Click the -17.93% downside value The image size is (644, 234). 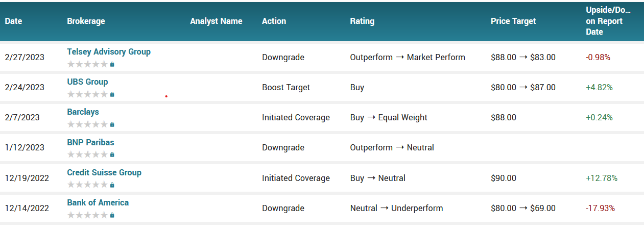600,208
